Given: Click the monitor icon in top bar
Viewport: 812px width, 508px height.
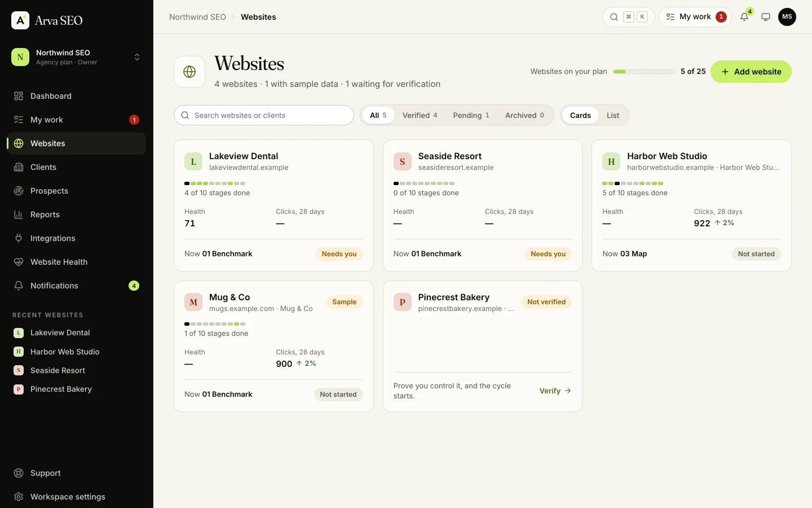Looking at the screenshot, I should coord(766,17).
